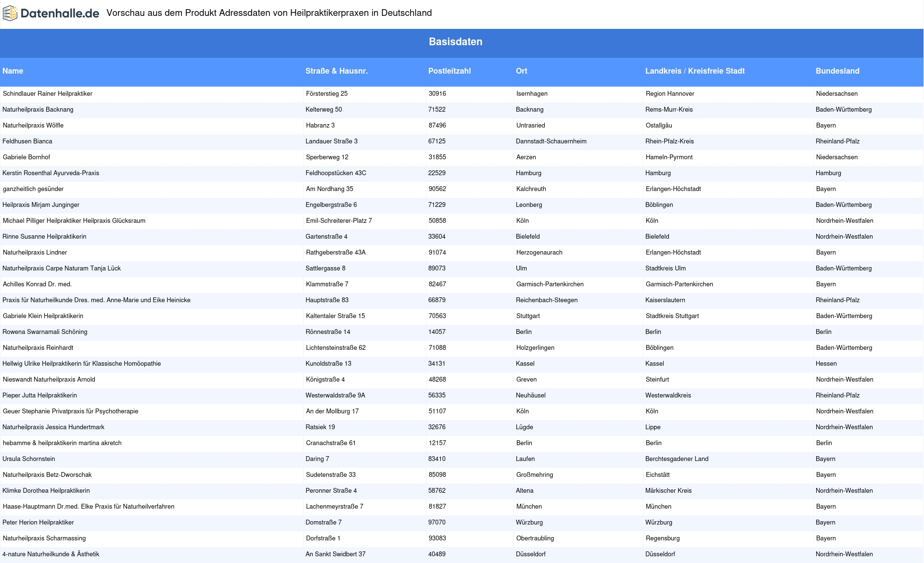Select Rowena Swarnamali Schöning entry
The width and height of the screenshot is (924, 563).
pos(45,332)
